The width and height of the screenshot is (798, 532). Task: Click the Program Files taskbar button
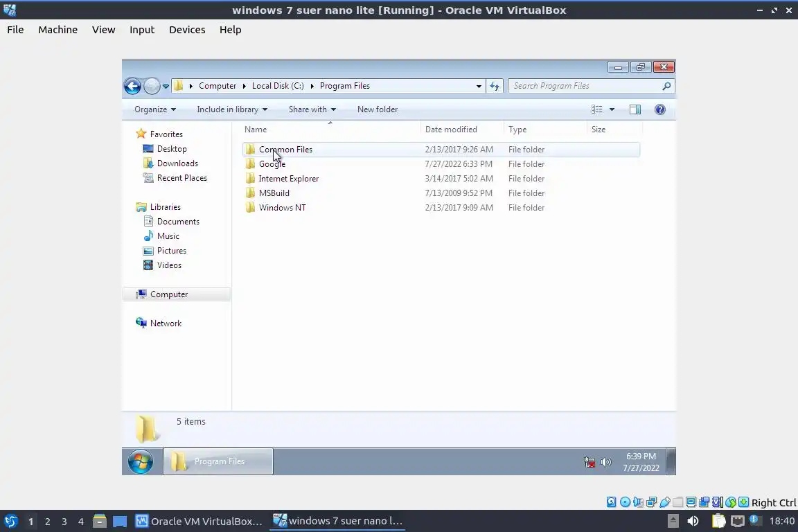(218, 461)
